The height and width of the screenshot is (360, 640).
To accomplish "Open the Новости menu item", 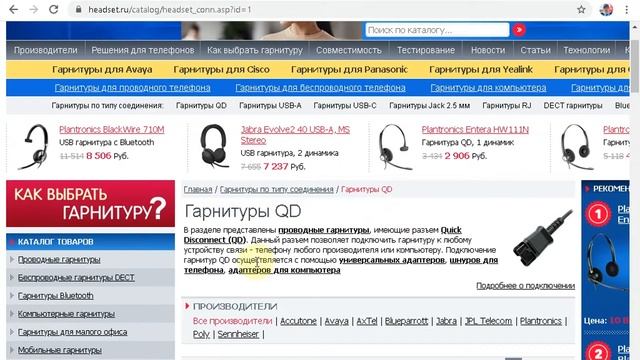I will tap(488, 50).
